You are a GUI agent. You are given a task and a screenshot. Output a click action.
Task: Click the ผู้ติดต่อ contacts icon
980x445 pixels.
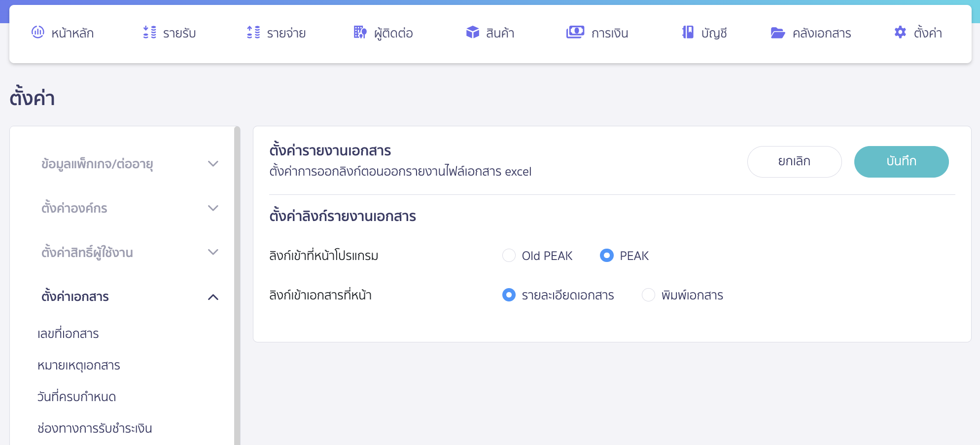point(359,33)
